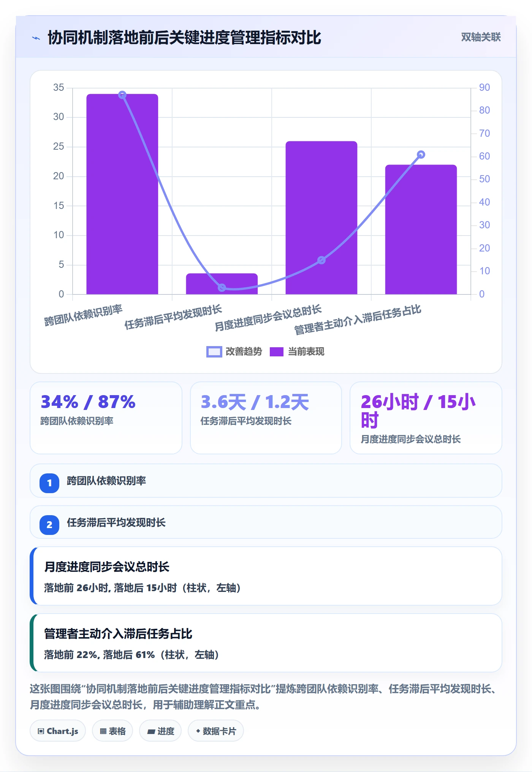Click the lightning bolt icon beside the title
532x772 pixels.
tap(36, 38)
